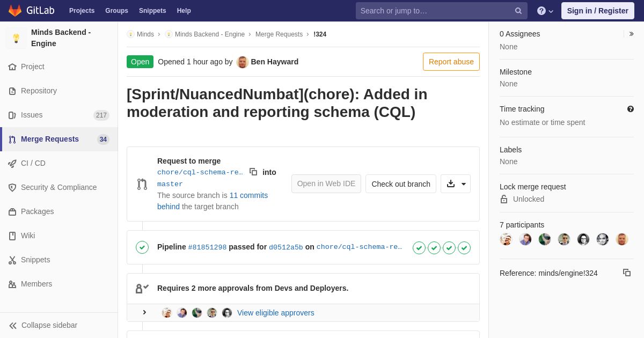Expand the help menu dropdown arrow in navbar
The image size is (644, 338).
coord(551,11)
